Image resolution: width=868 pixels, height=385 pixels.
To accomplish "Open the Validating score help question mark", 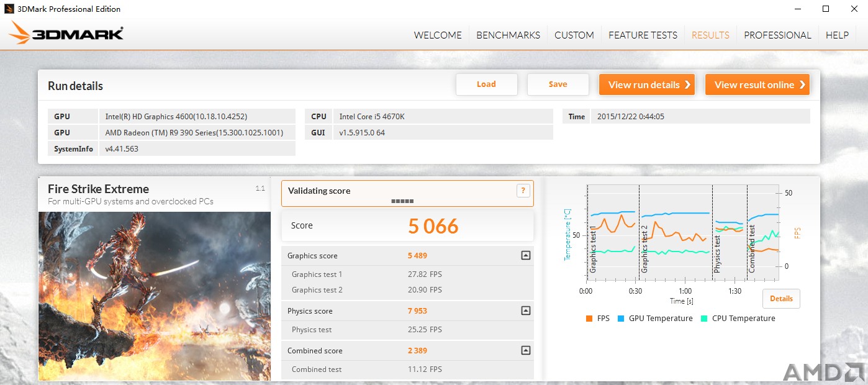I will point(523,191).
